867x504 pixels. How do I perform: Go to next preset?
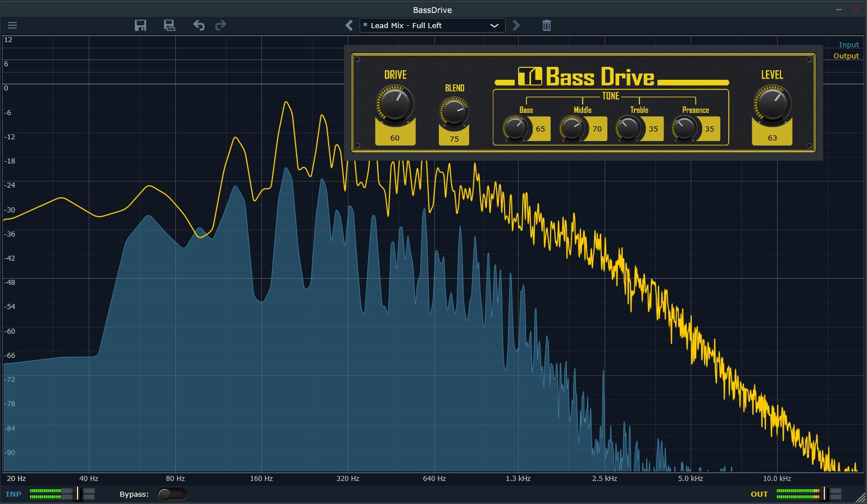point(516,25)
